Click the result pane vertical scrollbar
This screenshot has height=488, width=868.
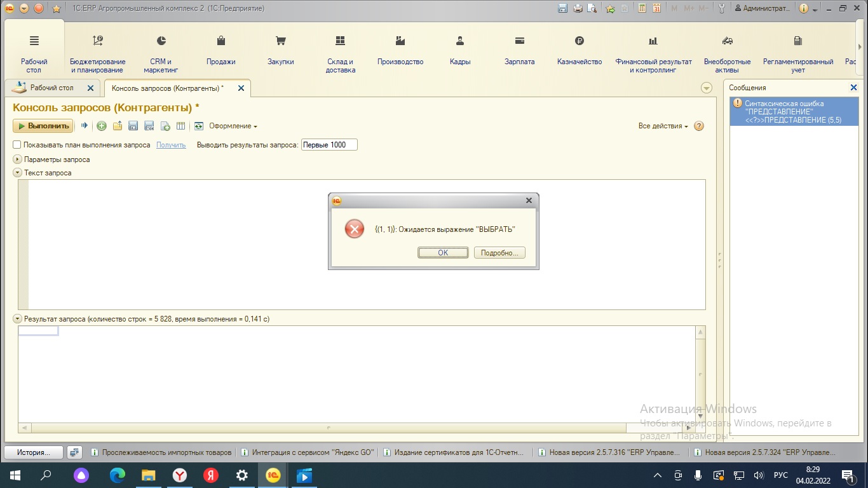click(x=700, y=374)
